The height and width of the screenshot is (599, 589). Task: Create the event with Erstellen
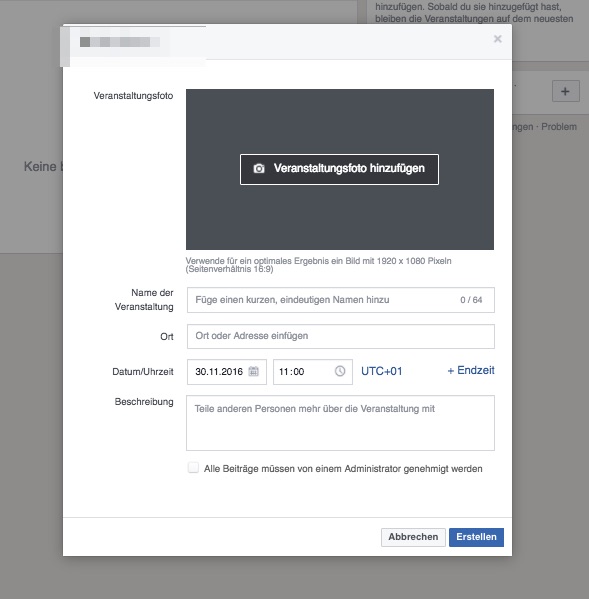(x=476, y=537)
